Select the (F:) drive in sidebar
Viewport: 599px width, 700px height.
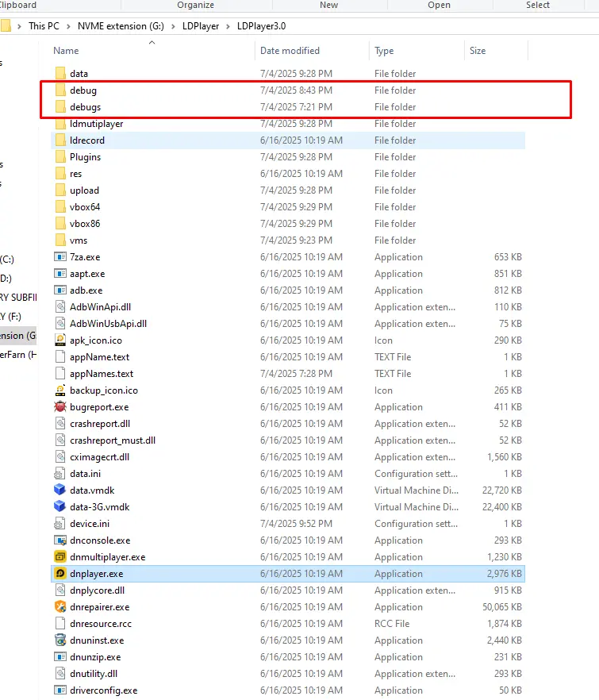(x=11, y=317)
